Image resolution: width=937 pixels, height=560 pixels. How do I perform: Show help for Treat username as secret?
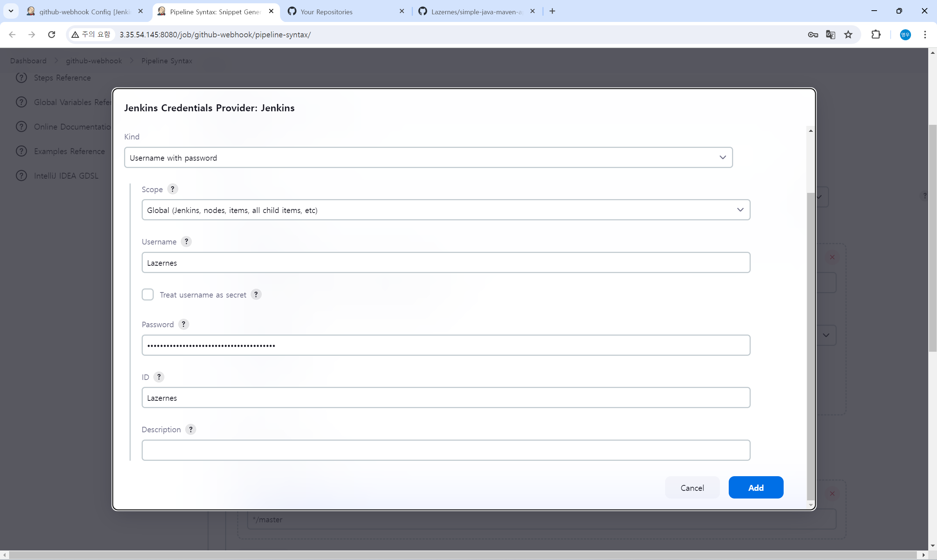click(x=256, y=294)
